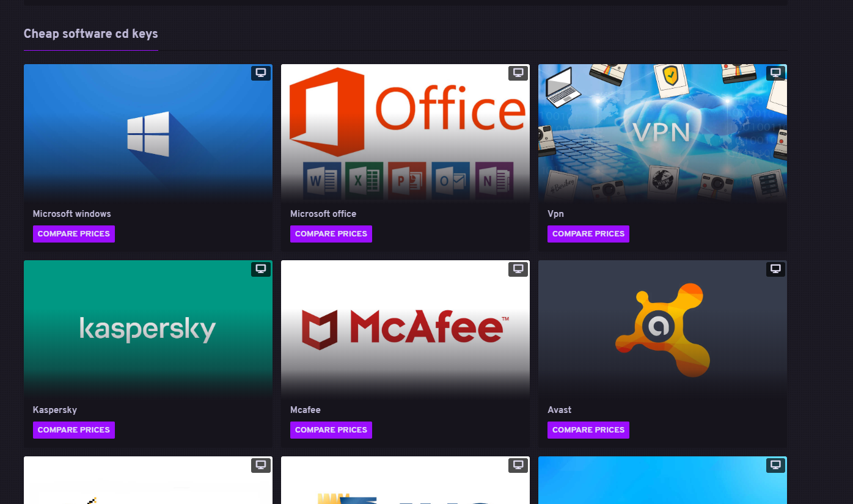Open the VPN shield thumbnail
This screenshot has height=504, width=853.
[x=662, y=134]
